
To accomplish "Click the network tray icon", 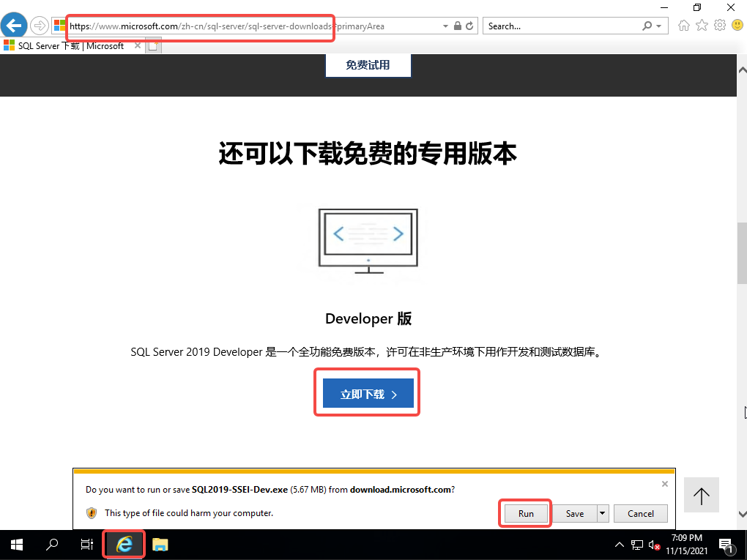I will [x=637, y=545].
